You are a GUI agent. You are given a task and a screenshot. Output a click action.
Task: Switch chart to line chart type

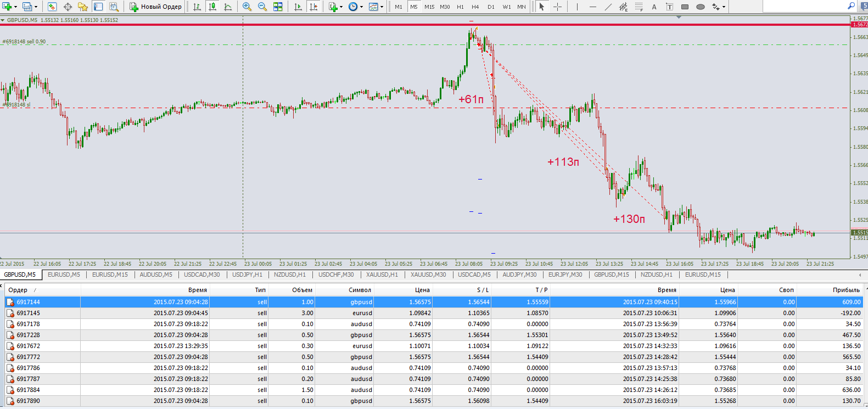click(227, 7)
